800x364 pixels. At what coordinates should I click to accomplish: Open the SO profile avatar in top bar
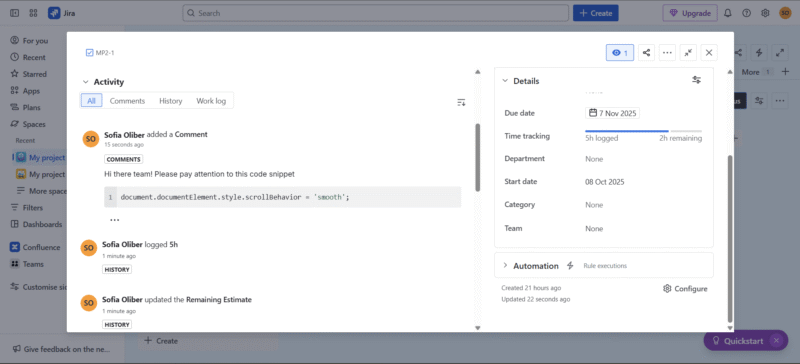click(785, 13)
